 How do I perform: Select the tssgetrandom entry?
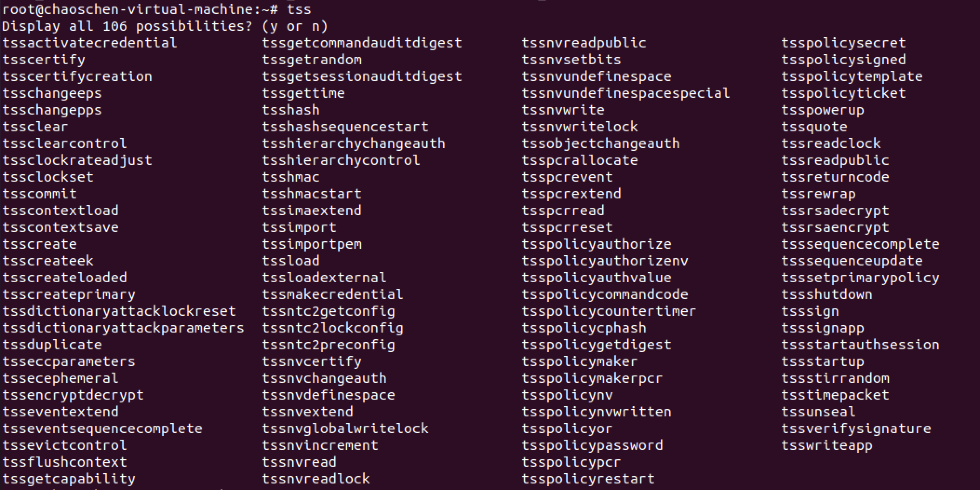(x=312, y=60)
